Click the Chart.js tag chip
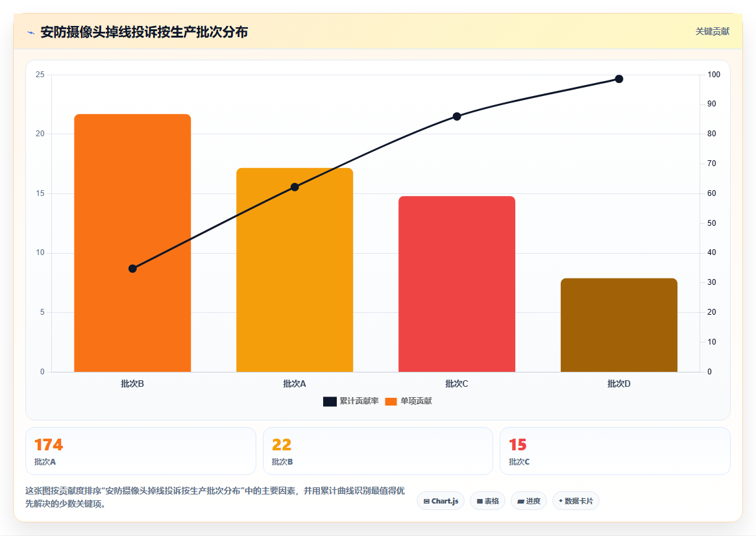 pos(441,502)
